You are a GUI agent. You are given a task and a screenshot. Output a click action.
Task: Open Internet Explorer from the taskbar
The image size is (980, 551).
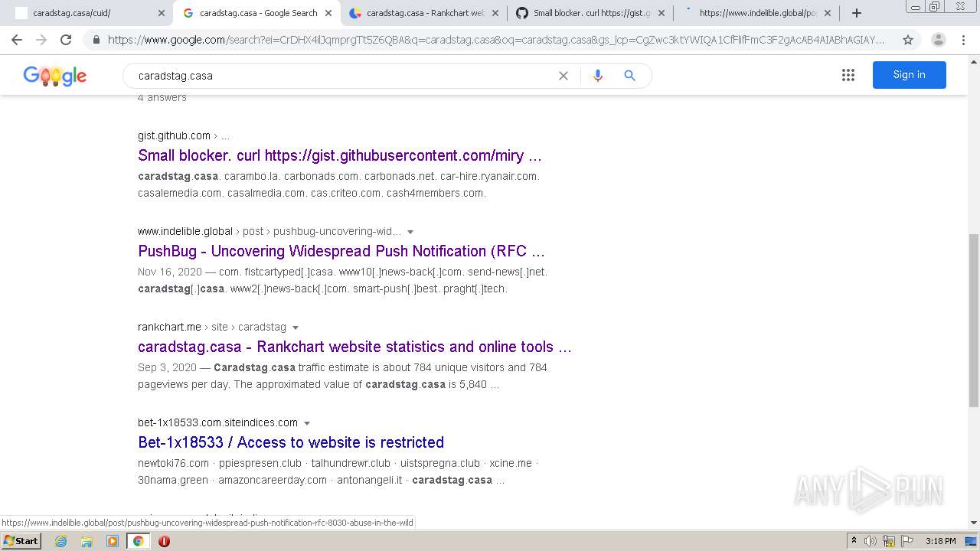61,541
